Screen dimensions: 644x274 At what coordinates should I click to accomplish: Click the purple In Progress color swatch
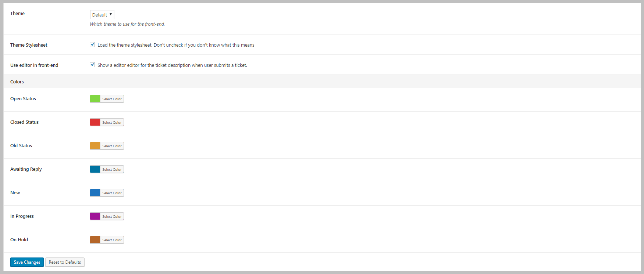tap(95, 216)
